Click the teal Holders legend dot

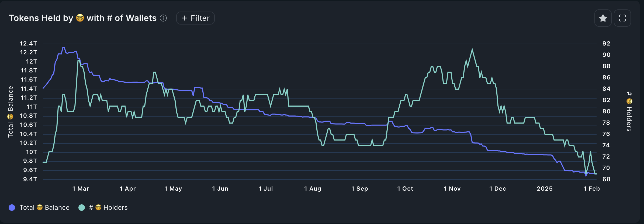[82, 207]
